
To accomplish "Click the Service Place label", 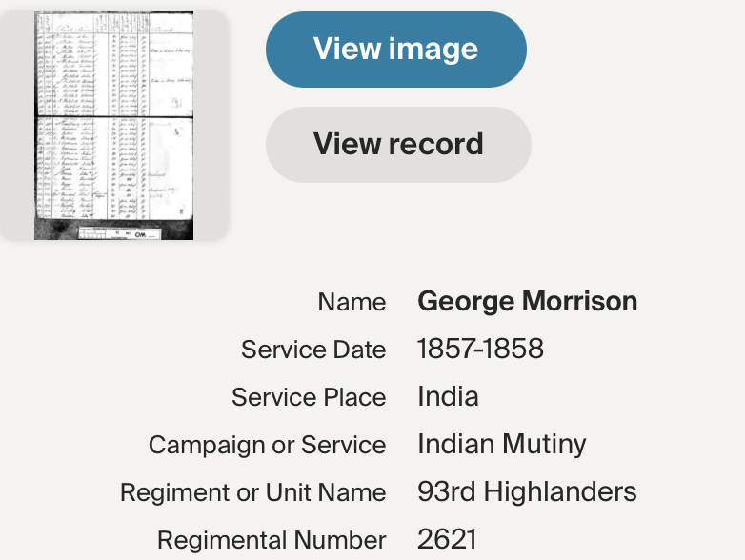I will click(x=309, y=398).
